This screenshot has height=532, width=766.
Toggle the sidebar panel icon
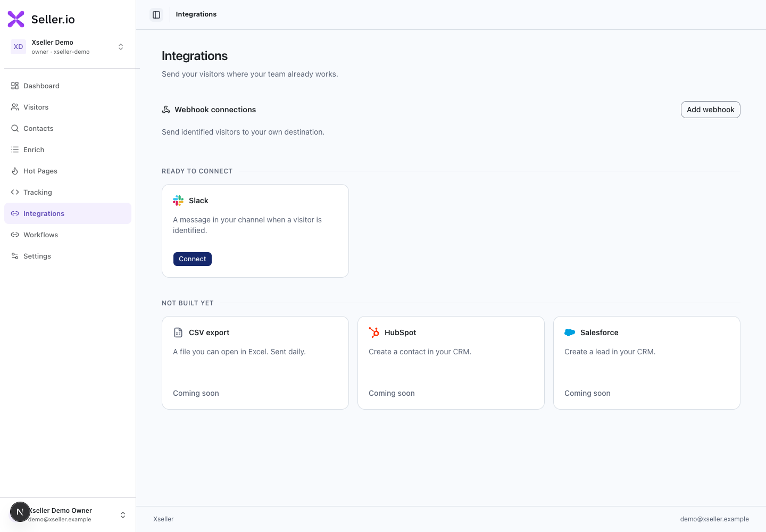pos(156,15)
